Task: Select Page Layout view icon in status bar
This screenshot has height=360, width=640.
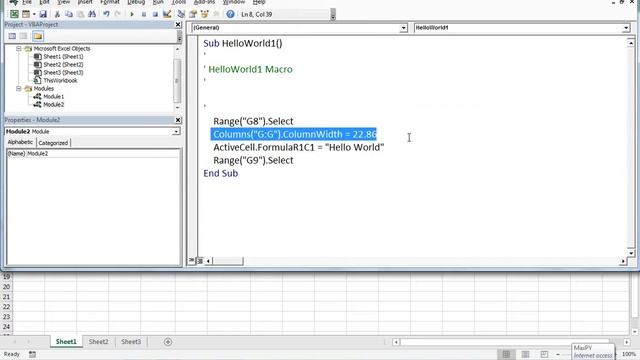Action: coord(525,354)
